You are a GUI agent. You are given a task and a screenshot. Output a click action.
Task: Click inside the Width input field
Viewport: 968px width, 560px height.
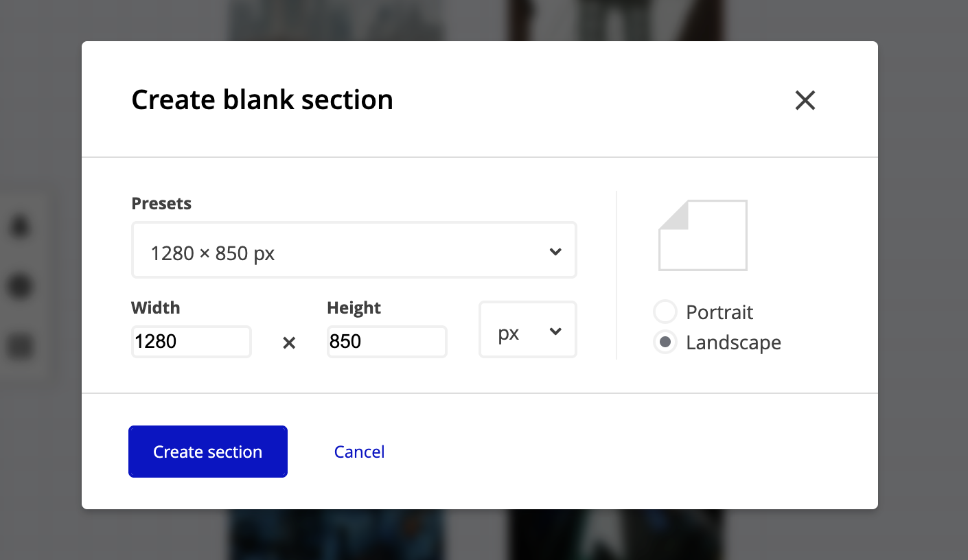coord(191,341)
